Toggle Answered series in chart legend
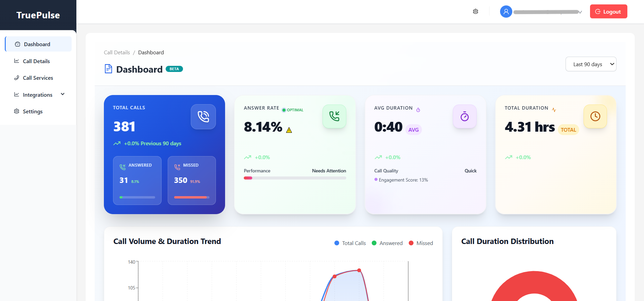 (x=387, y=243)
